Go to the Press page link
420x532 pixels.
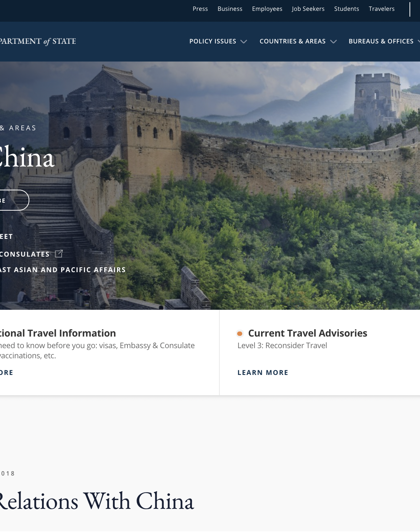tap(200, 9)
